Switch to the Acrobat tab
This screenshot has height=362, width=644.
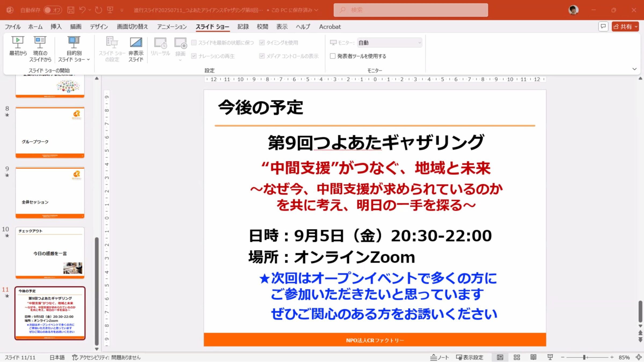(330, 27)
